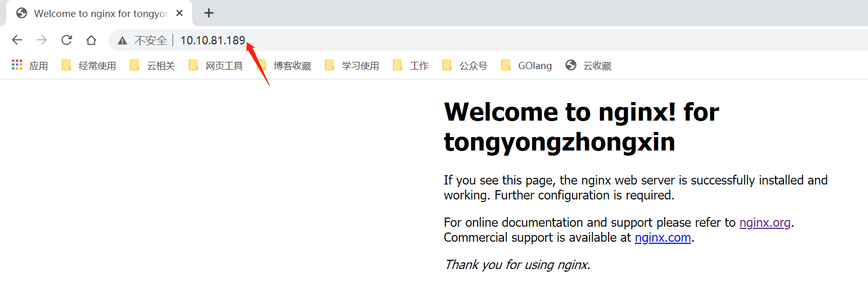
Task: Open the 云相关 bookmark folder
Action: click(x=152, y=65)
